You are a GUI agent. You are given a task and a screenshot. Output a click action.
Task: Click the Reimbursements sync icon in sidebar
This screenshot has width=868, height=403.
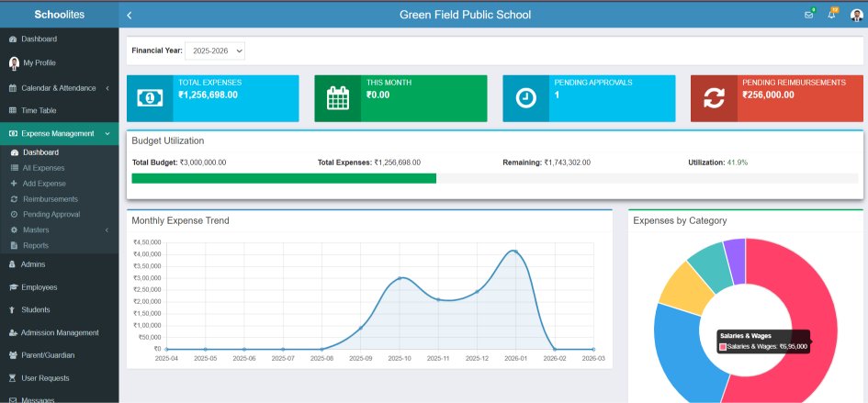15,198
